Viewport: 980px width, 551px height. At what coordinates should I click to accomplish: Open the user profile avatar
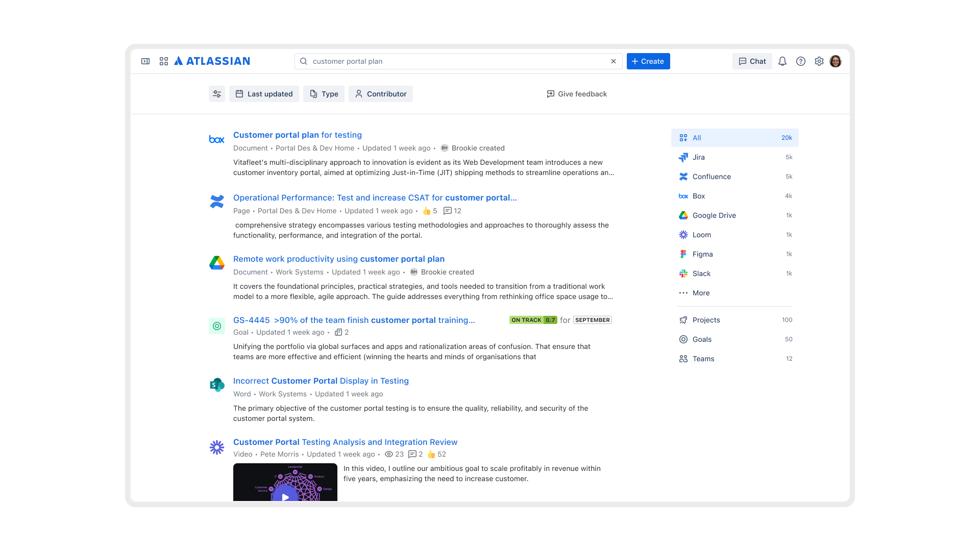(x=836, y=61)
